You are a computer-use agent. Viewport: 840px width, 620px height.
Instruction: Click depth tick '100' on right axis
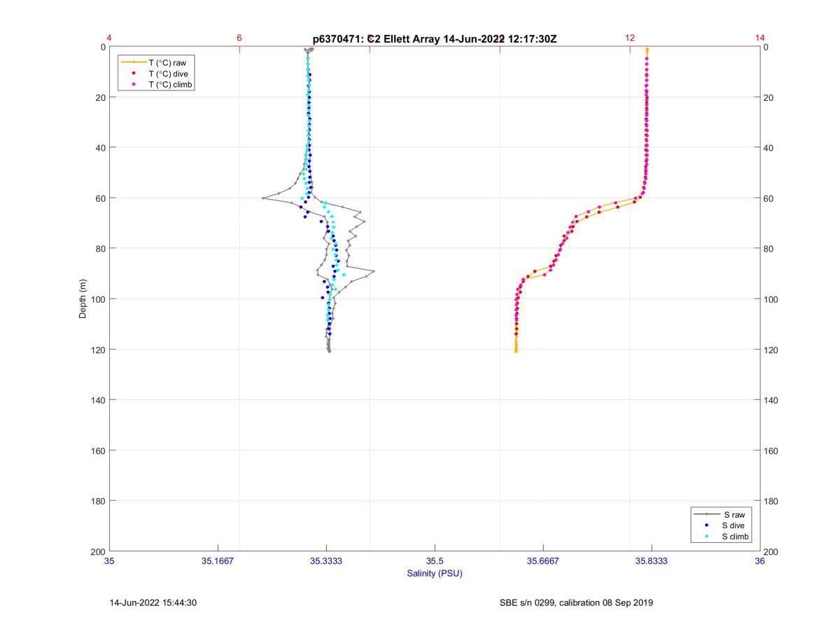point(772,299)
